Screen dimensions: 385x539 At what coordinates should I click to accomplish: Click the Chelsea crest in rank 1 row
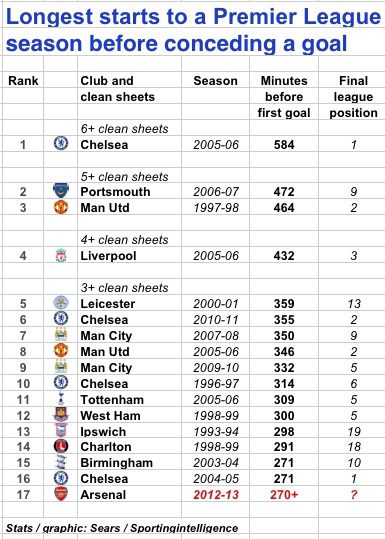pyautogui.click(x=61, y=143)
